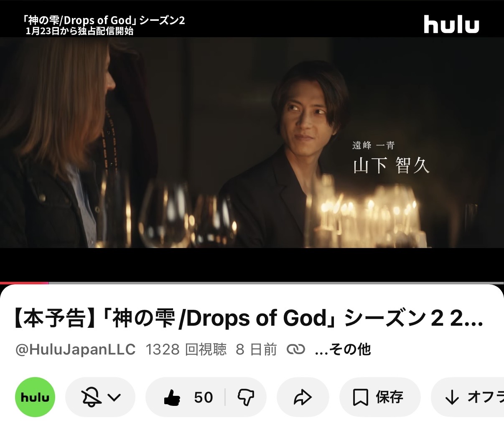The image size is (504, 428).
Task: Click the white hulu logo on video
Action: tap(451, 24)
